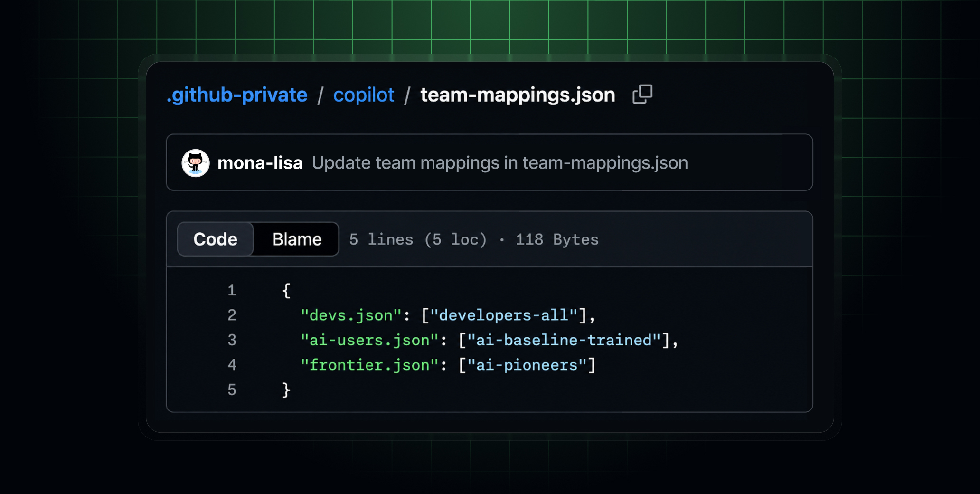Viewport: 980px width, 494px height.
Task: Select line number 2
Action: pyautogui.click(x=232, y=315)
